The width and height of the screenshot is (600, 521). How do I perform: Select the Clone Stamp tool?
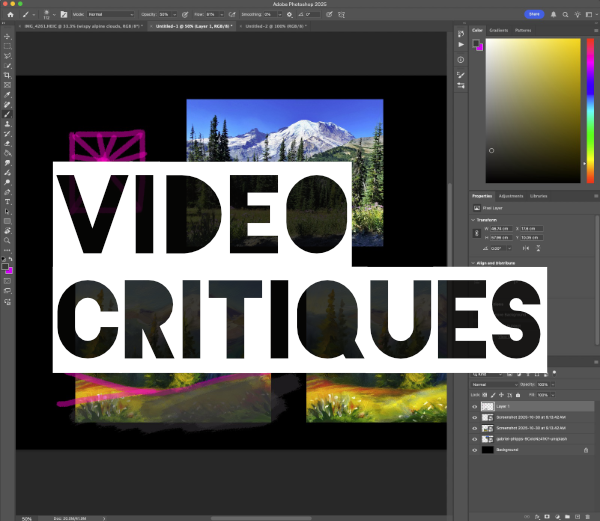[x=7, y=124]
